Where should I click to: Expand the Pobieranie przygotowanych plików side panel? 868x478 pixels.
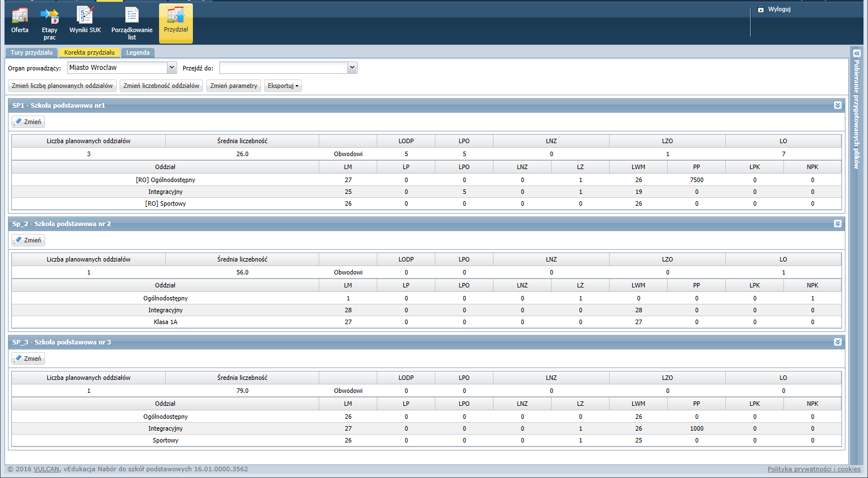click(x=857, y=53)
